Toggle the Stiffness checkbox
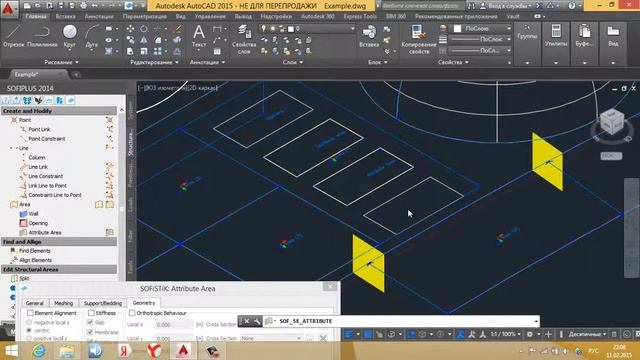The width and height of the screenshot is (640, 360). coord(91,313)
